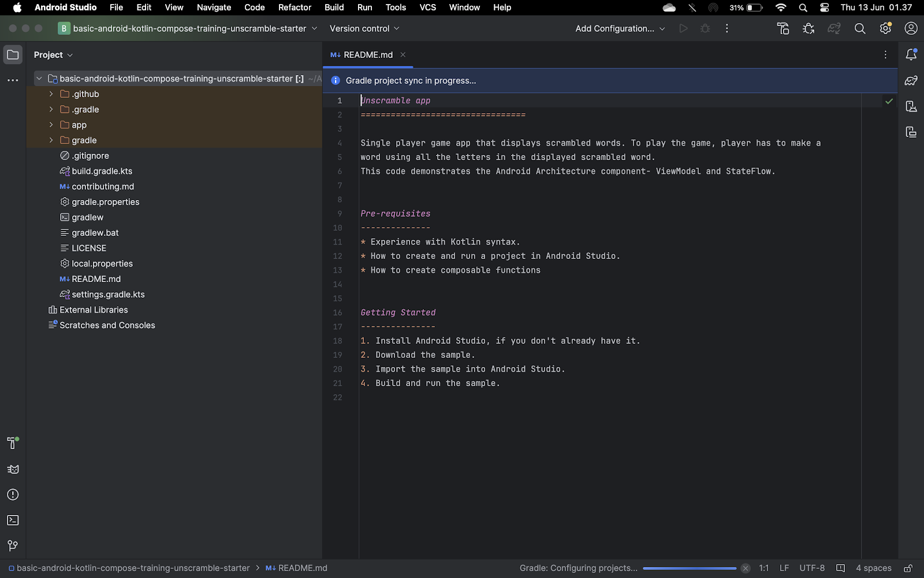Click the Gradle configuring progress bar

pyautogui.click(x=690, y=568)
